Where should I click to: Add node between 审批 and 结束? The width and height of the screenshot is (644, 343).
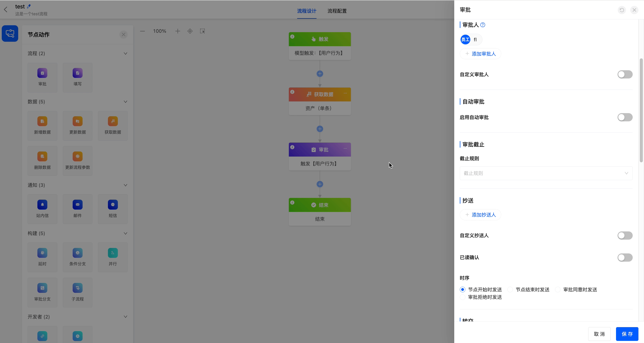pyautogui.click(x=320, y=184)
